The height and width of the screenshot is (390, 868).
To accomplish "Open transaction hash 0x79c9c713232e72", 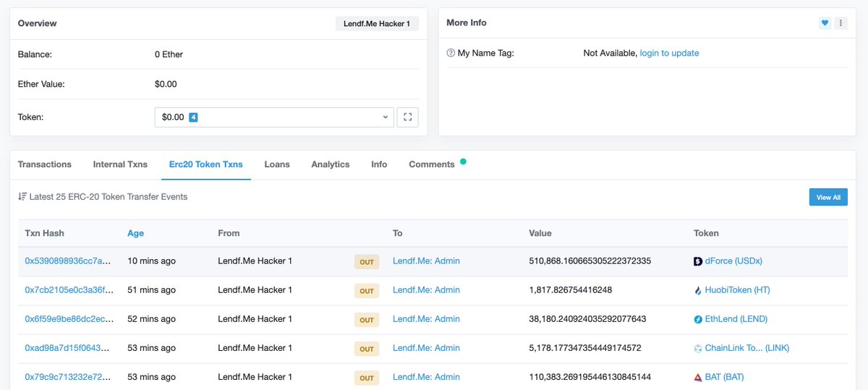I will (x=69, y=376).
